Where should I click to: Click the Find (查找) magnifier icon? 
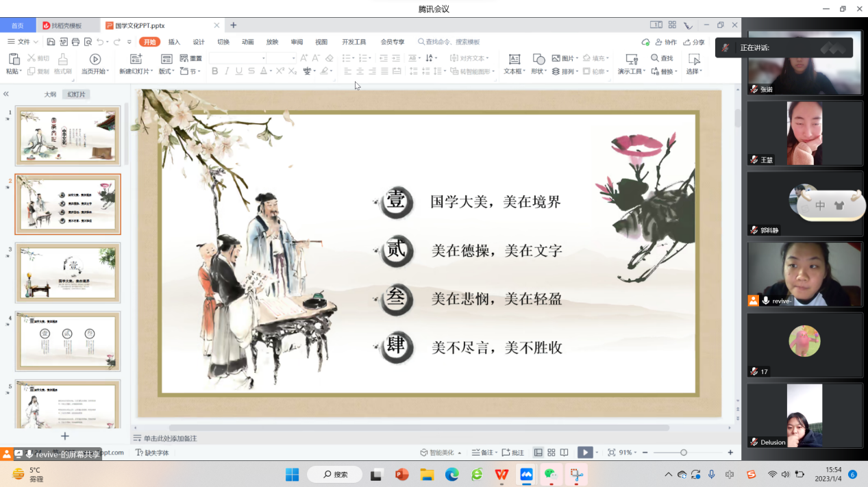point(655,58)
